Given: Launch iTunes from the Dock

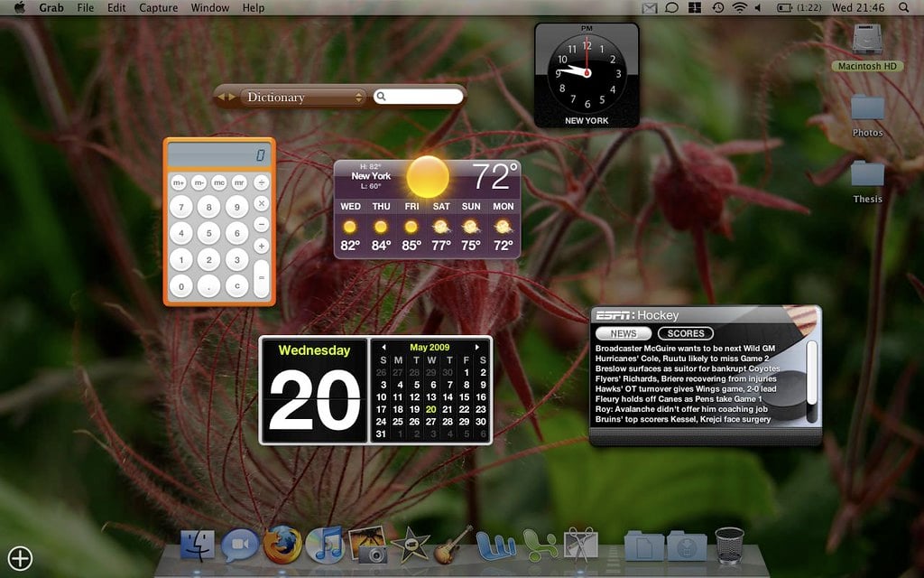Looking at the screenshot, I should tap(325, 545).
